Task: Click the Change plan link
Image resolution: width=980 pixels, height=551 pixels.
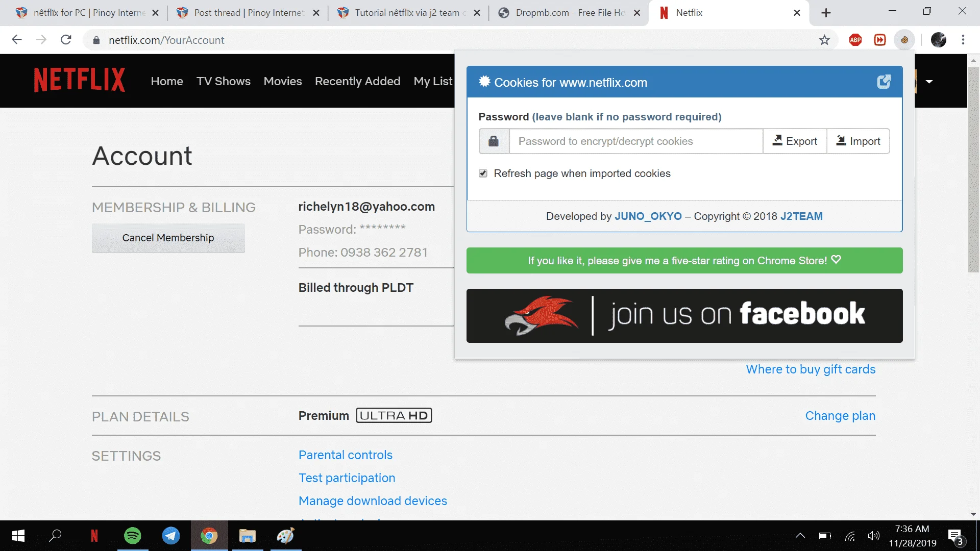Action: tap(840, 416)
